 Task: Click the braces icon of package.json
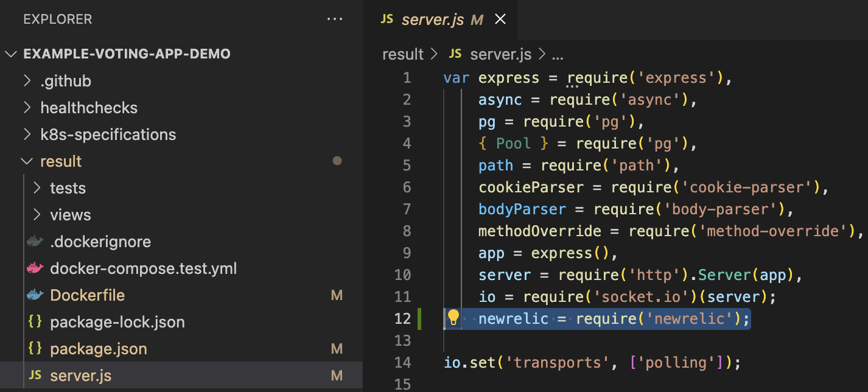pyautogui.click(x=35, y=349)
